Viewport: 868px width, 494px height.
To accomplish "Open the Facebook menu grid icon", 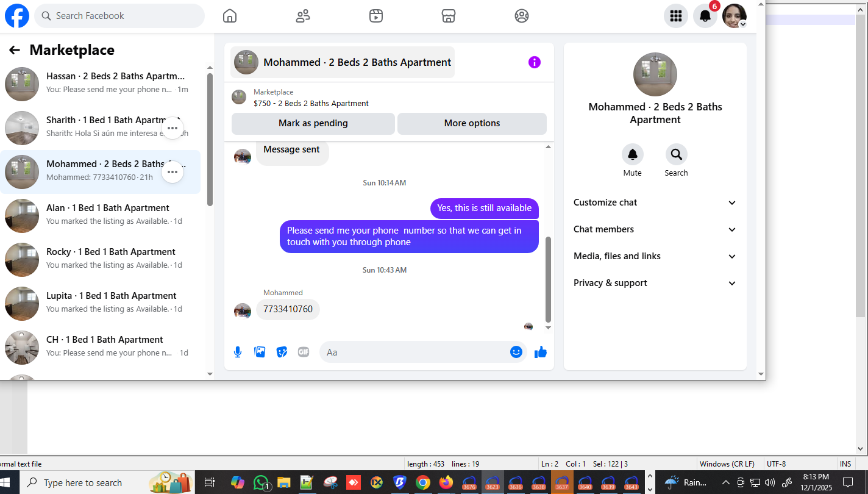I will (676, 16).
